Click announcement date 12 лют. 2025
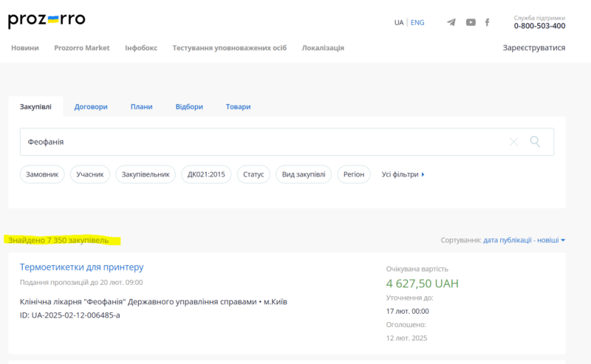This screenshot has height=364, width=591. [x=407, y=338]
